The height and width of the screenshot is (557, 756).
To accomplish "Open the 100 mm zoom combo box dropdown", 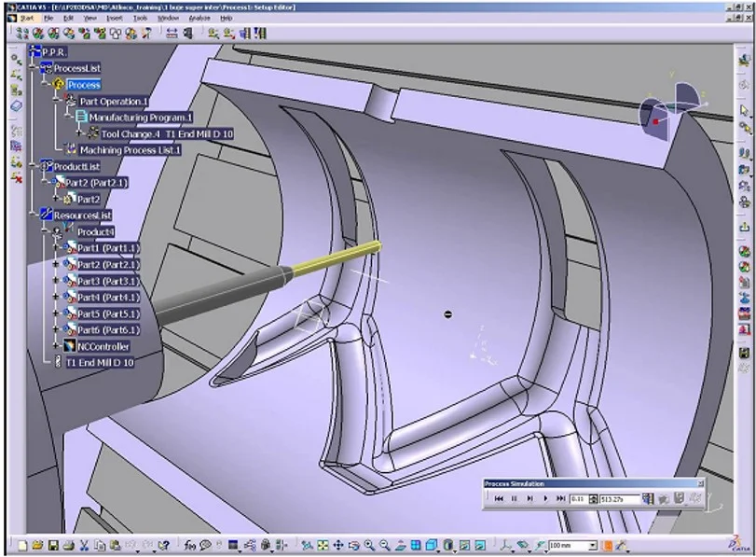I will point(594,542).
